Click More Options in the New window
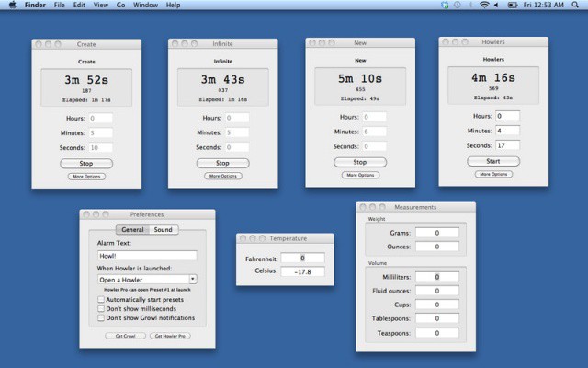Image resolution: width=588 pixels, height=368 pixels. [x=360, y=175]
